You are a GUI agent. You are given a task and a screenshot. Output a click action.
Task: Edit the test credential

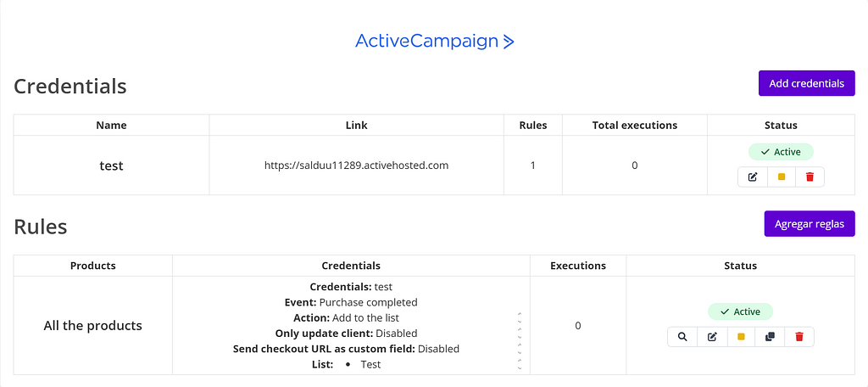click(753, 177)
